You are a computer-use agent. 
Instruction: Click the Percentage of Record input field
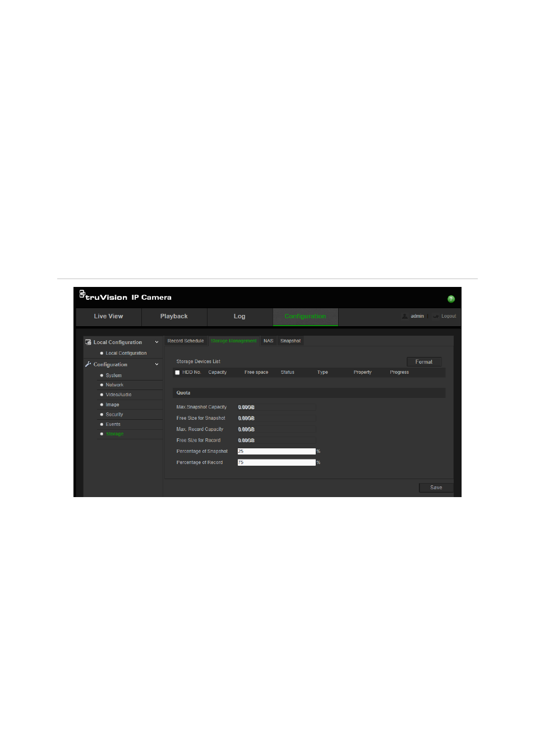coord(276,463)
